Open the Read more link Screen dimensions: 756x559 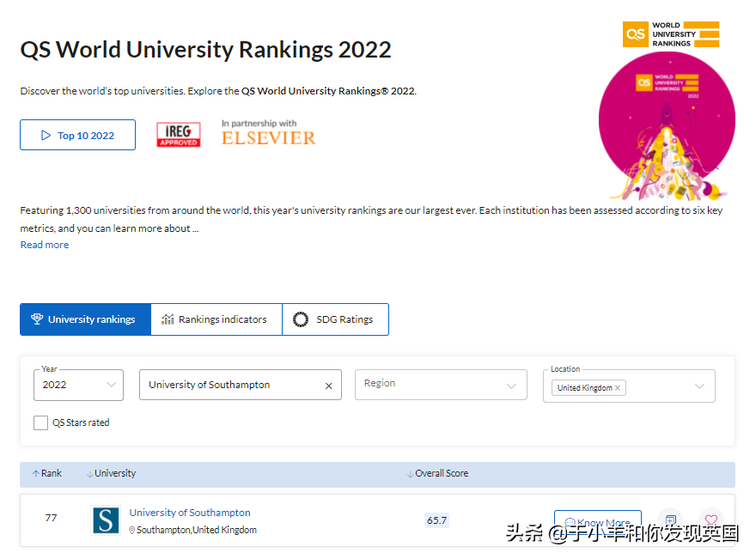[x=44, y=244]
